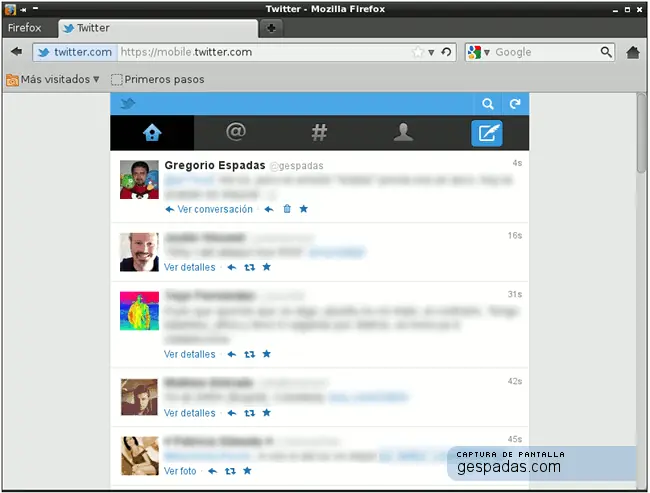The height and width of the screenshot is (493, 650).
Task: Click avatar of the 42s tweet author
Action: [x=139, y=397]
